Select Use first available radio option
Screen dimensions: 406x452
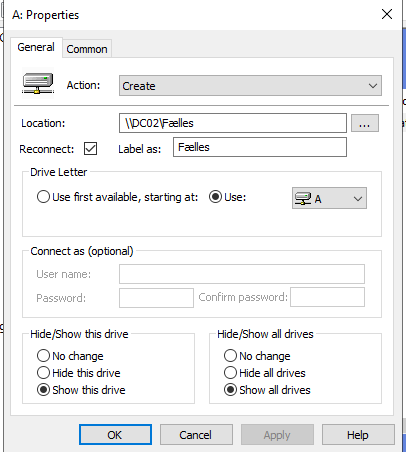[x=43, y=197]
